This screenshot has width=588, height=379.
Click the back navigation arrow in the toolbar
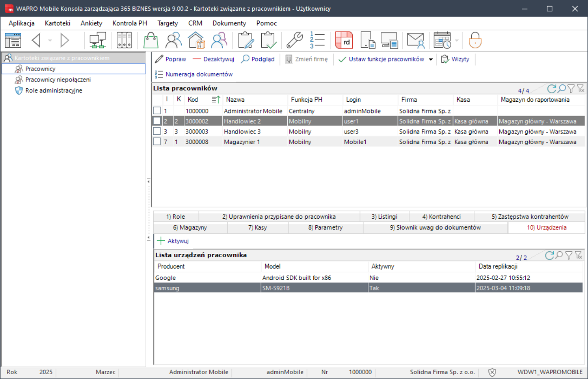coord(36,40)
